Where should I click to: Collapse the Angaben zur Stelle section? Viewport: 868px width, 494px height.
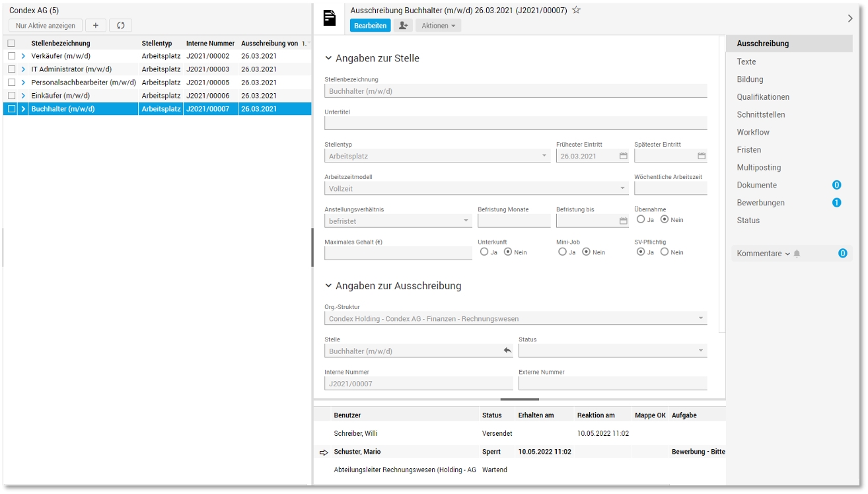328,58
